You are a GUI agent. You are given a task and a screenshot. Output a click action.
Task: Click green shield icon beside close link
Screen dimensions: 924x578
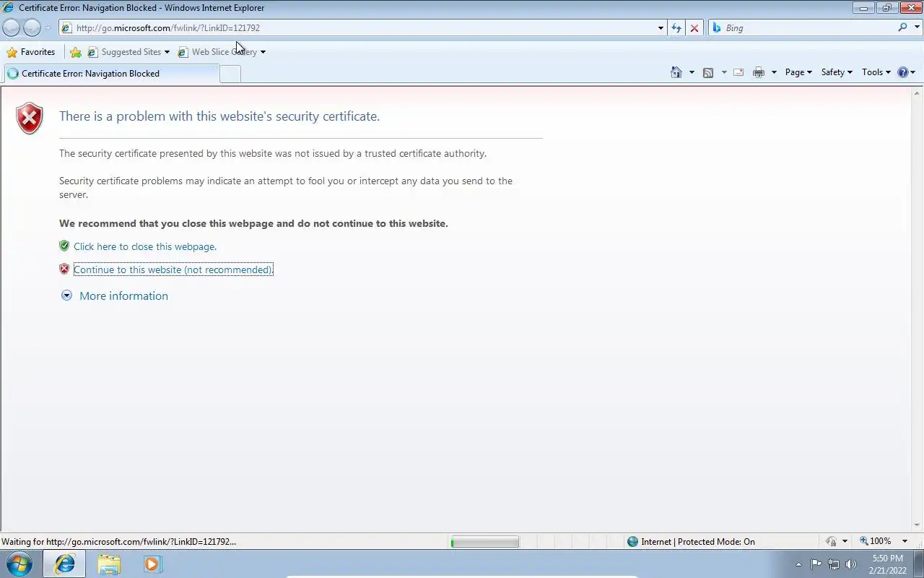coord(64,246)
